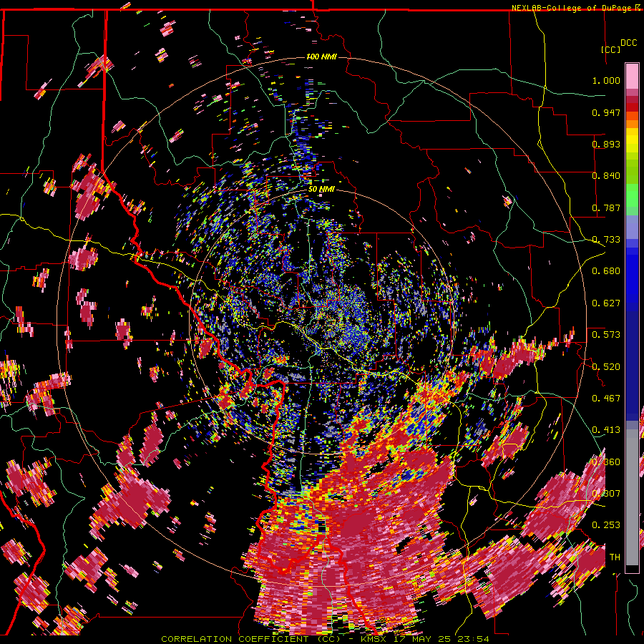Click the Correlation Coefficient KMSX caption

point(325,639)
